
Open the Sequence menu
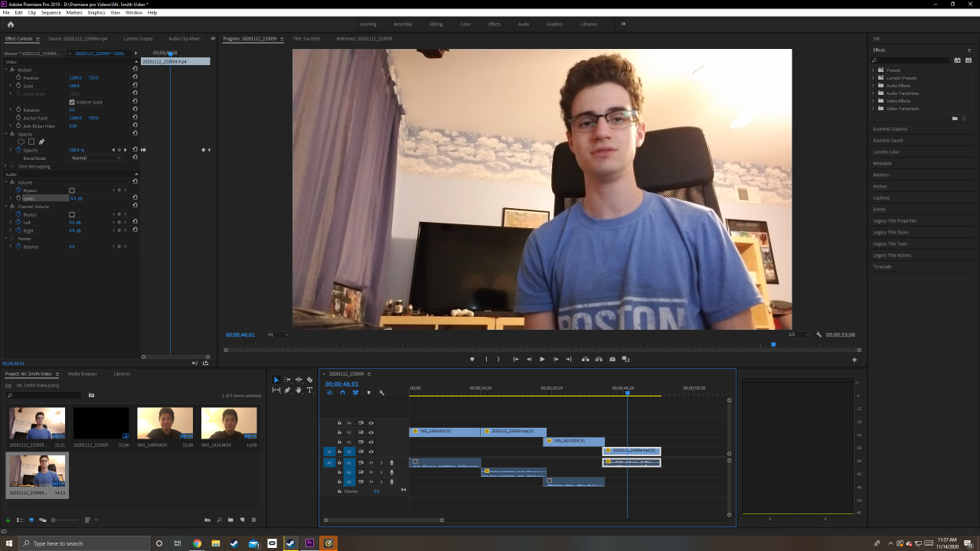51,12
